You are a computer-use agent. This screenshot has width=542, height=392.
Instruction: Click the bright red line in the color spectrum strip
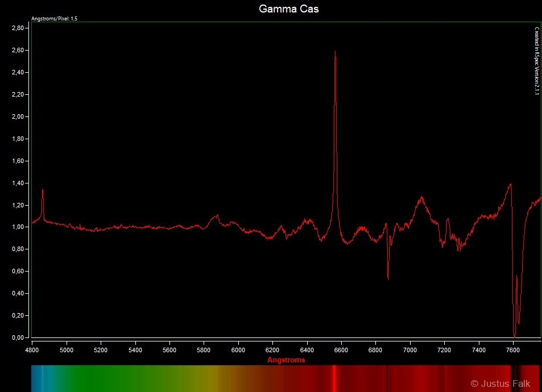[x=334, y=378]
